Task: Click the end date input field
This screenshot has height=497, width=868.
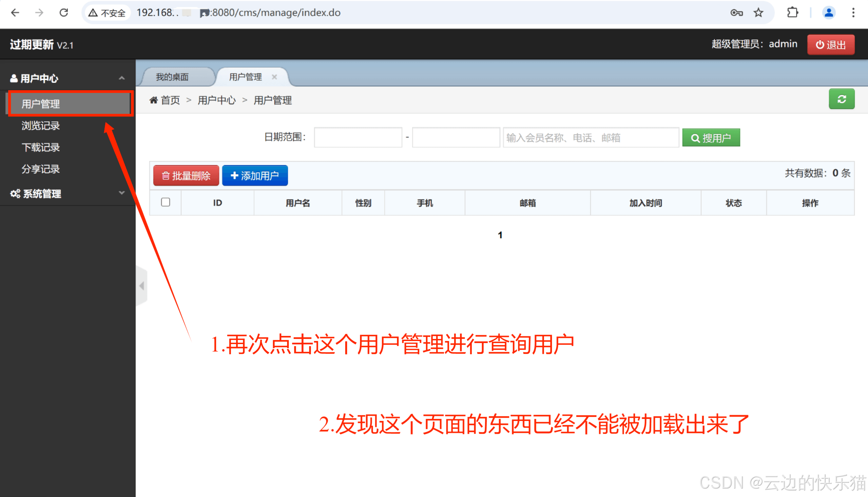Action: tap(456, 138)
